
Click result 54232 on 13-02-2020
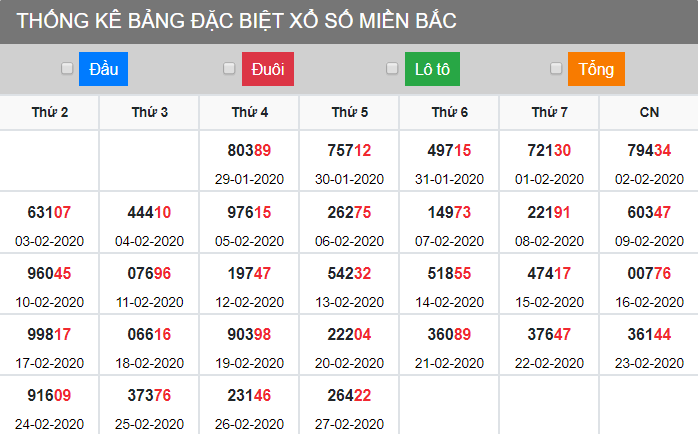click(x=349, y=273)
